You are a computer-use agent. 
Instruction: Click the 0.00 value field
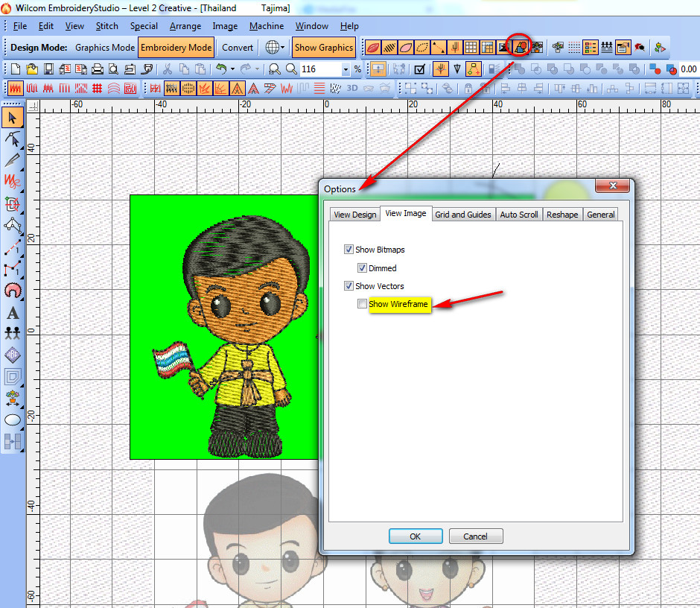coord(688,69)
